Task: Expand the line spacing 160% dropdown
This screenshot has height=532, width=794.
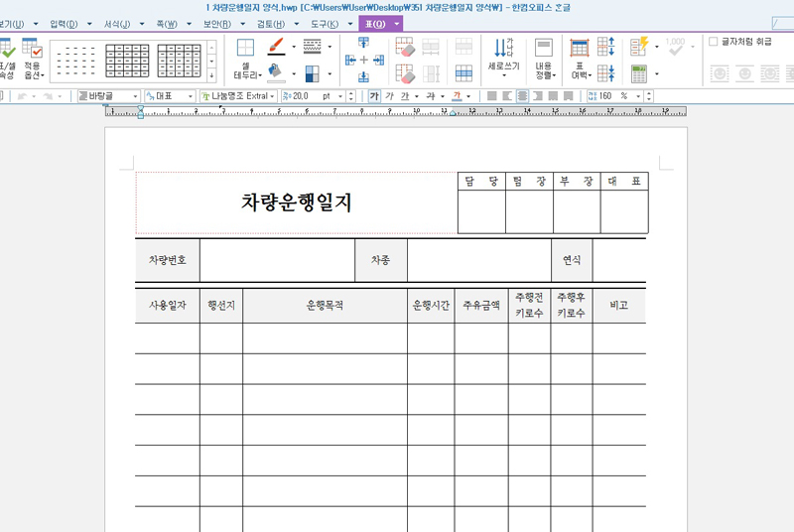Action: click(638, 96)
